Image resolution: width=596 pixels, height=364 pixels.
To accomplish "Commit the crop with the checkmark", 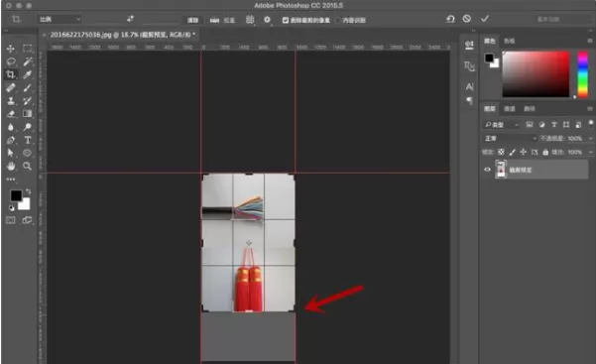I will tap(485, 19).
